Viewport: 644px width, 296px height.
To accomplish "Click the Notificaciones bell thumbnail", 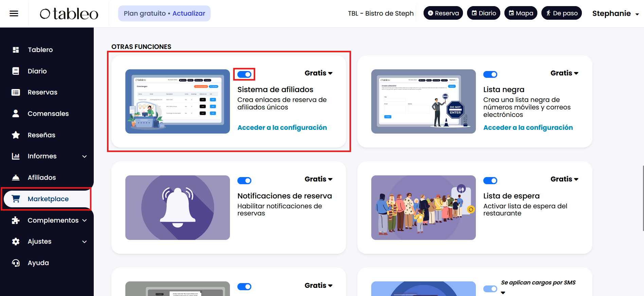I will (178, 208).
